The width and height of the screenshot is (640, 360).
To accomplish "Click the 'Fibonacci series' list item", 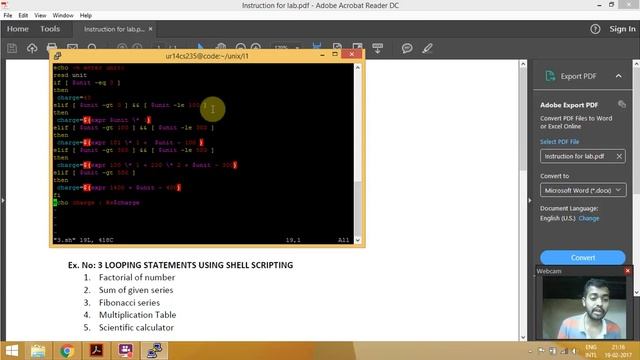I will coord(129,303).
